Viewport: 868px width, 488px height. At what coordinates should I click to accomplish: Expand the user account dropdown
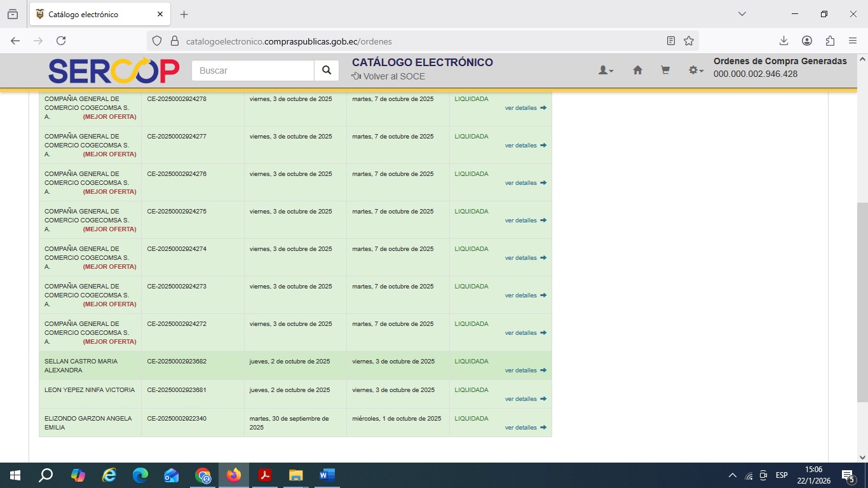coord(606,71)
